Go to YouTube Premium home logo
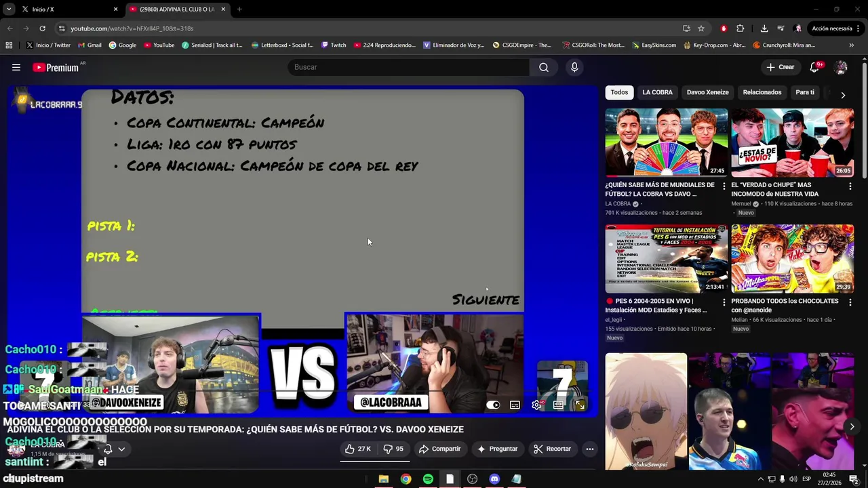Viewport: 868px width, 488px height. (57, 67)
